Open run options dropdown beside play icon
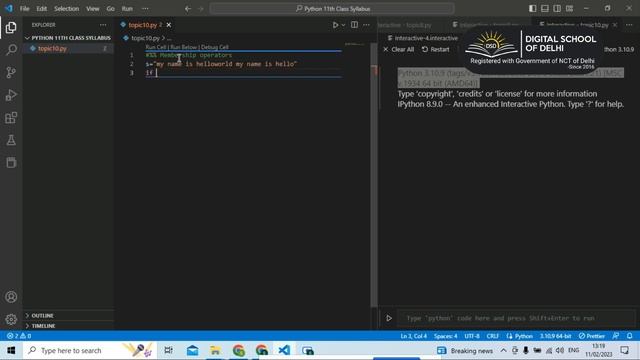Image resolution: width=640 pixels, height=360 pixels. point(343,25)
